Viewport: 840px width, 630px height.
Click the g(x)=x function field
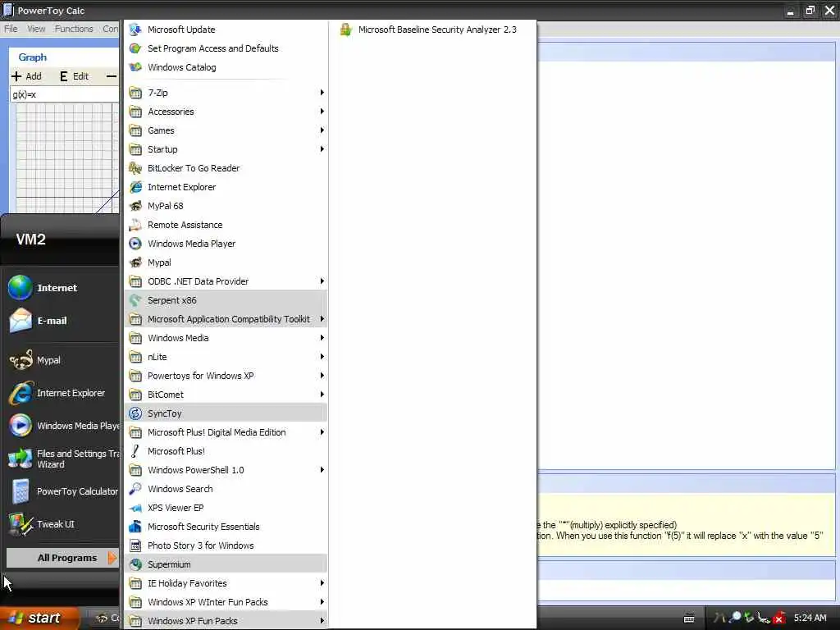coord(64,95)
